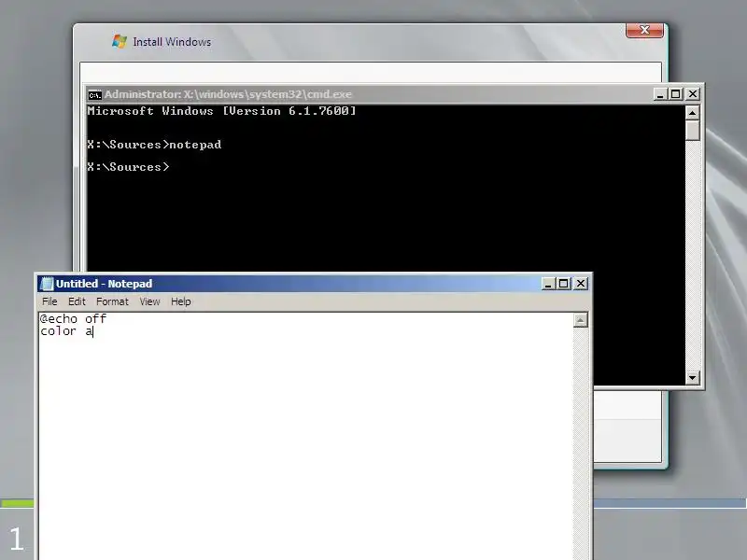Click the command prompt scrollbar up arrow
The width and height of the screenshot is (747, 560).
pos(692,113)
